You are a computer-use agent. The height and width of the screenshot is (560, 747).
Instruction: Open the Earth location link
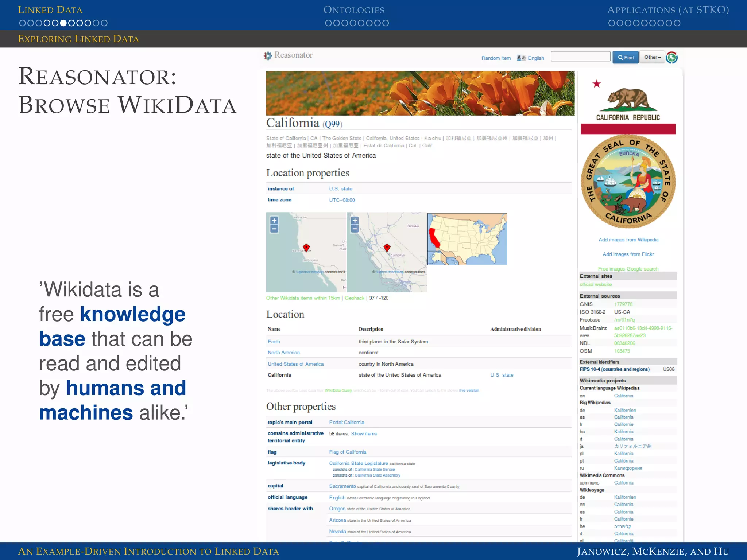(x=274, y=342)
